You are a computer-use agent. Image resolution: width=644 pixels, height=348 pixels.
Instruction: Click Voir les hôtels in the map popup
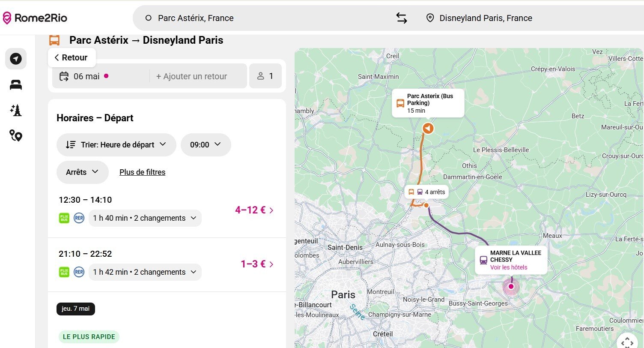[509, 267]
